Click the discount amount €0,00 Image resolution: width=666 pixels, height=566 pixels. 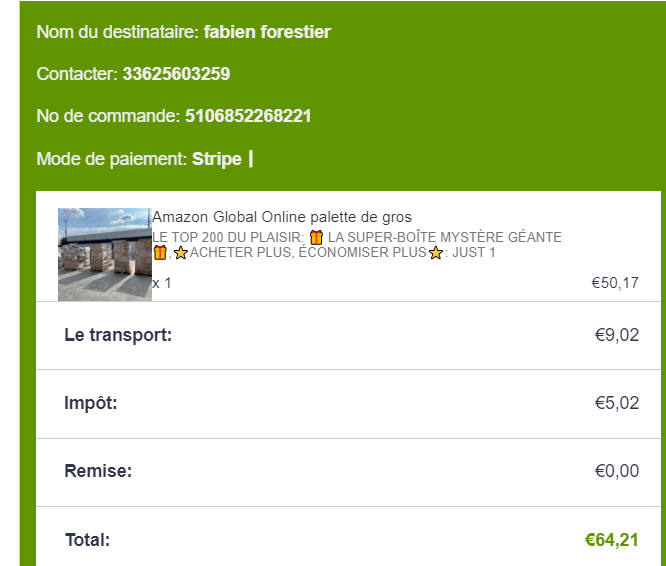617,471
